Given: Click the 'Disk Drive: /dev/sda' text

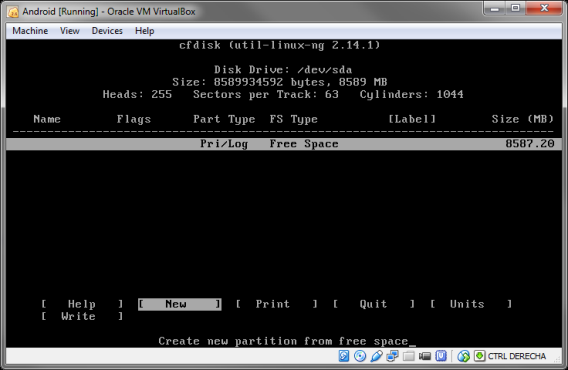Looking at the screenshot, I should (283, 70).
